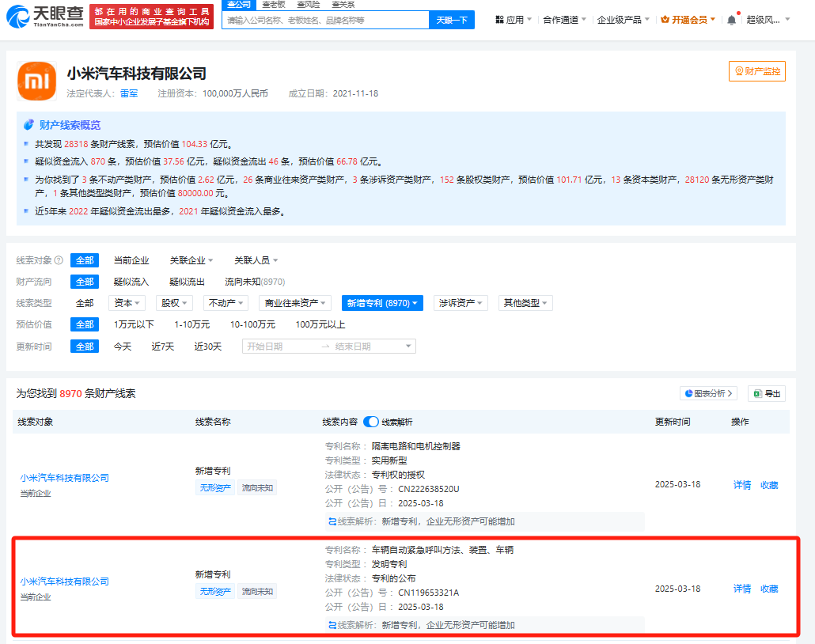Open company link in 车辆自动紧急呼叫方法 row
This screenshot has width=815, height=644.
click(x=64, y=581)
